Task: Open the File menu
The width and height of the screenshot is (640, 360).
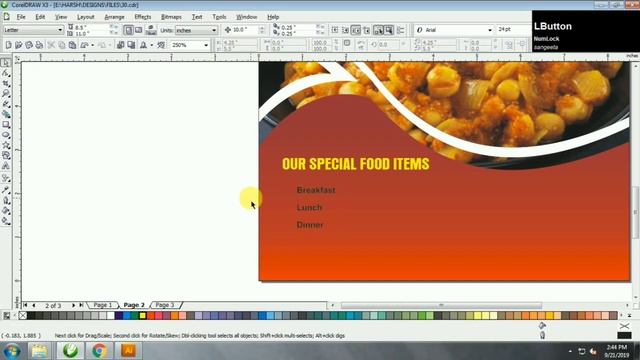Action: pos(21,17)
